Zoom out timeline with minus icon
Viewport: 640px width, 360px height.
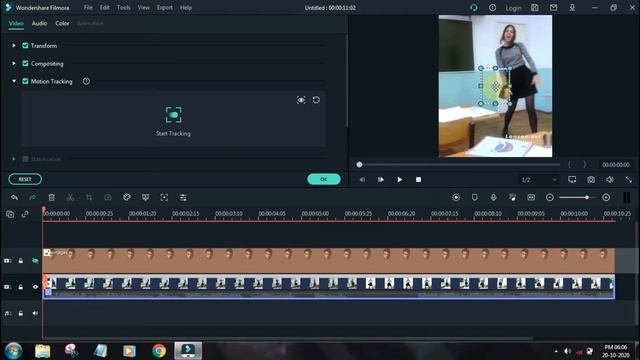(x=550, y=198)
